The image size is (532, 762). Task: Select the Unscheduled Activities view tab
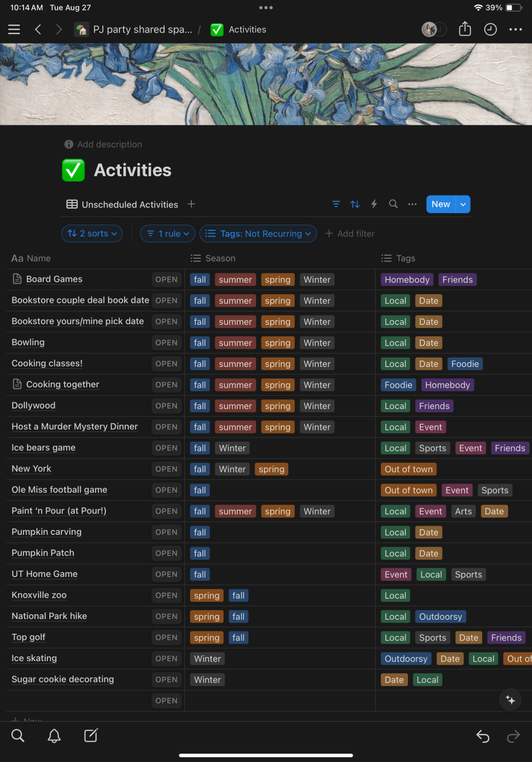click(123, 205)
